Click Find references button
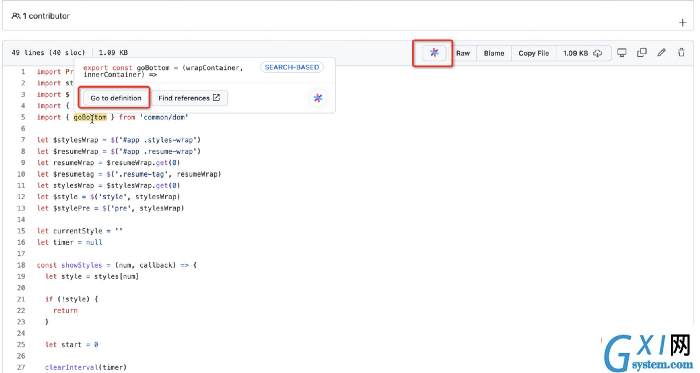Viewport: 700px width, 373px height. click(x=189, y=98)
